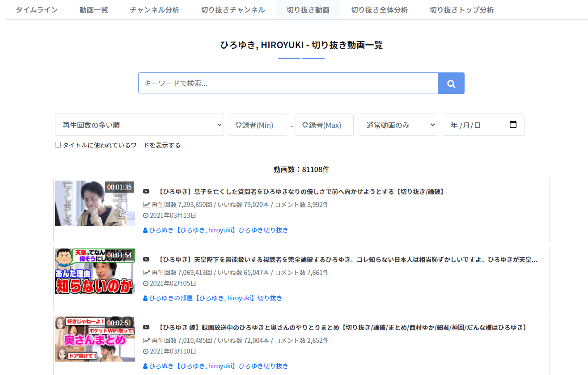Click the 動画数：81108件 count text
The width and height of the screenshot is (588, 375).
click(301, 169)
